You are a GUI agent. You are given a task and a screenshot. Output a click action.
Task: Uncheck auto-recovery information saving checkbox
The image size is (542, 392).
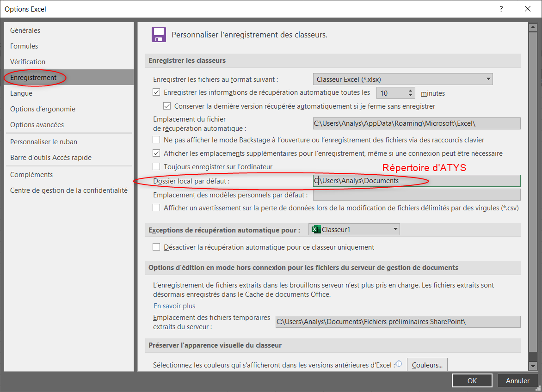(x=156, y=92)
